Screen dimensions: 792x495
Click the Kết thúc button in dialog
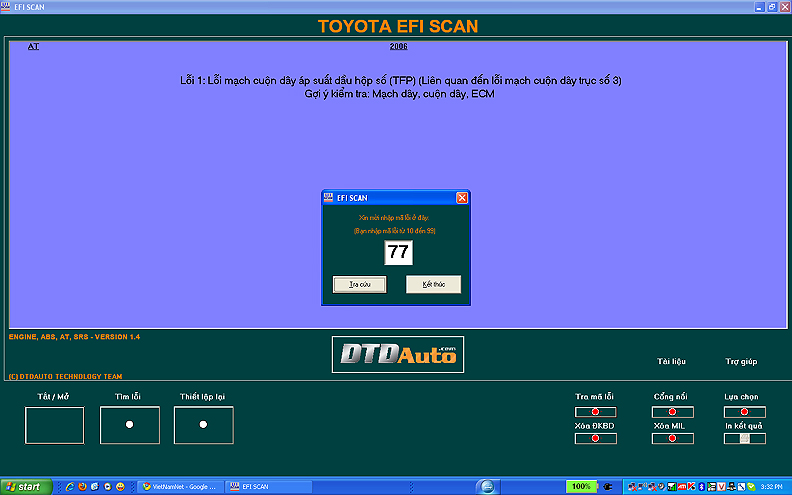click(x=433, y=284)
